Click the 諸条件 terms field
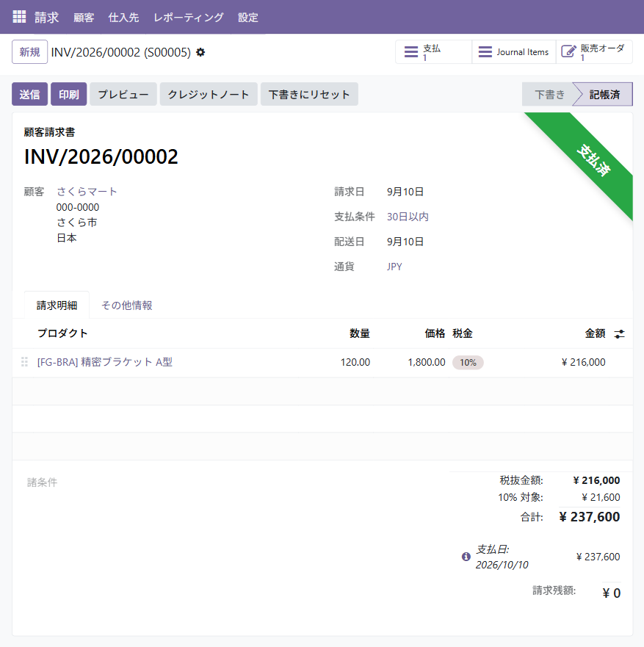Viewport: 644px width, 647px height. click(42, 482)
